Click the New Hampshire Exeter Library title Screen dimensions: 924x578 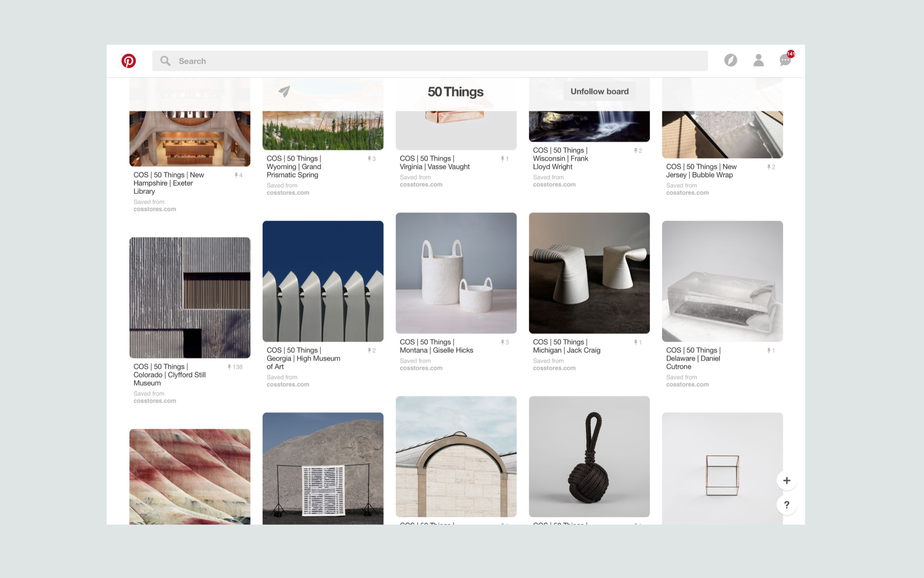169,183
